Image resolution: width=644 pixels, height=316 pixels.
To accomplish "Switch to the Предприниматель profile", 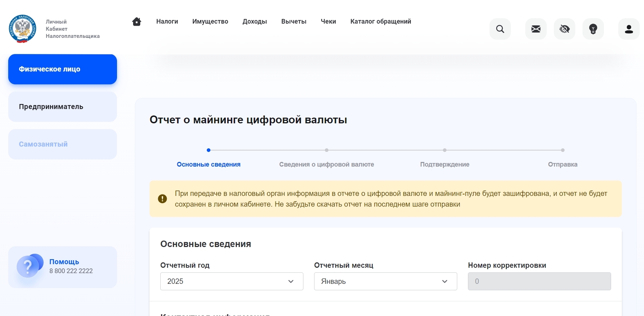I will [63, 107].
